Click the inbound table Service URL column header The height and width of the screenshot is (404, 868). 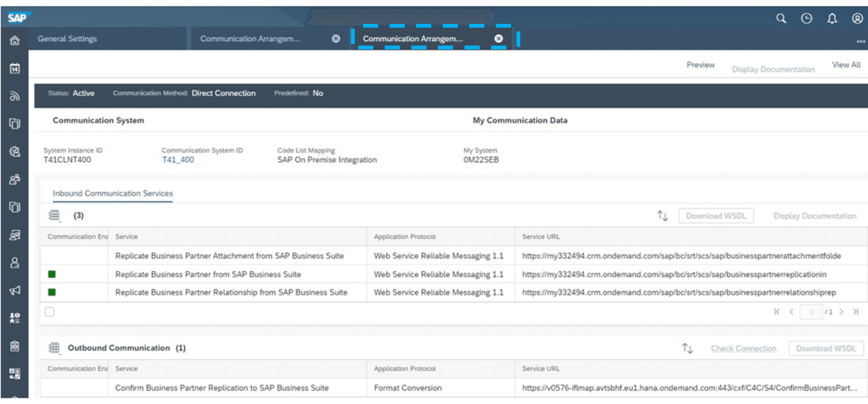point(691,236)
